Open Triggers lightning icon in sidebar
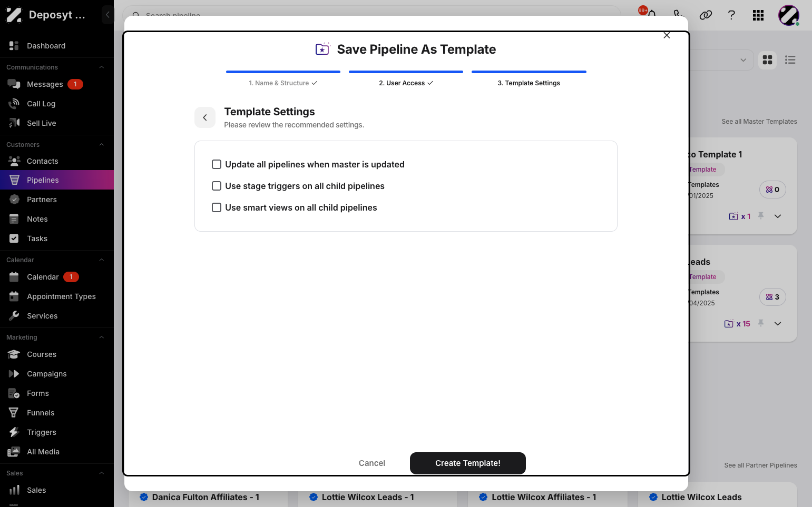The image size is (812, 507). coord(14,432)
